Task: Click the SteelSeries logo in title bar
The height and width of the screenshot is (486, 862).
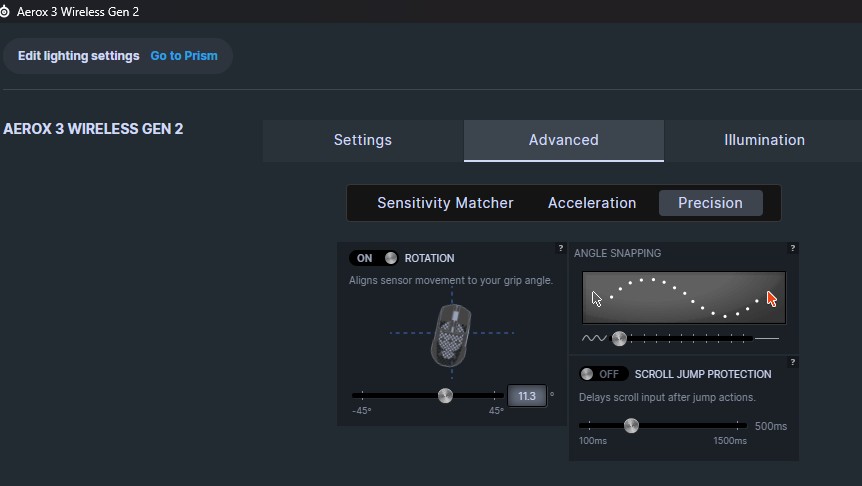Action: coord(6,11)
